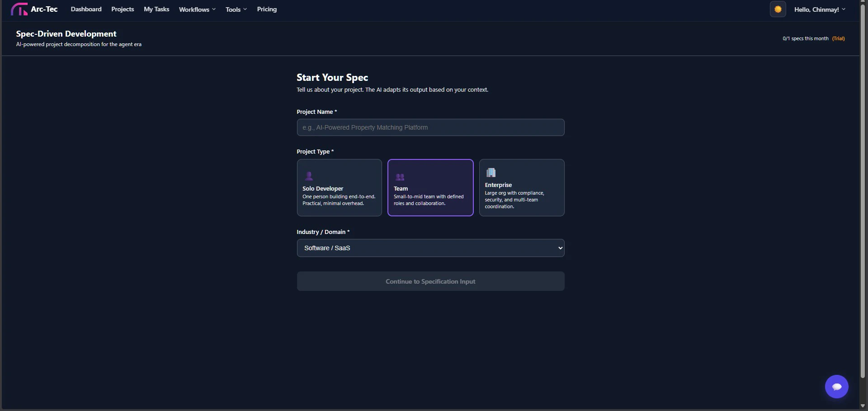Toggle the sun theme switcher icon
The image size is (868, 411).
click(778, 9)
